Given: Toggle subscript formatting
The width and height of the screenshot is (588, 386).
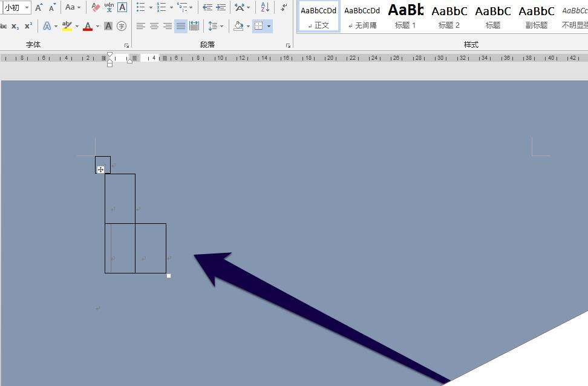Looking at the screenshot, I should [x=15, y=26].
